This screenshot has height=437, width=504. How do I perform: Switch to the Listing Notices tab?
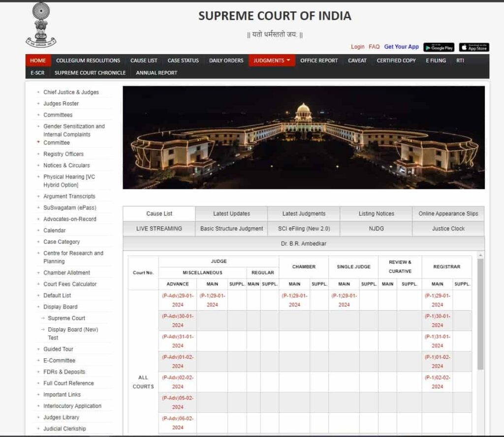(377, 214)
